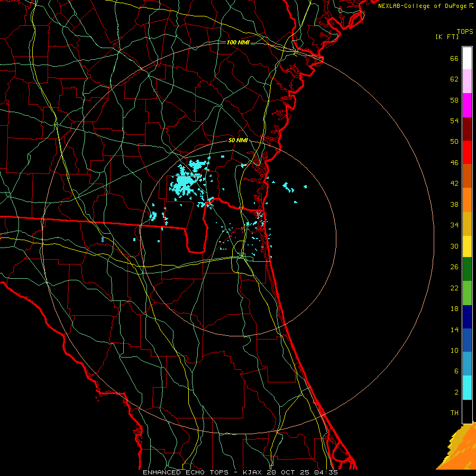Click the [K FT] units label
This screenshot has height=476, width=476.
click(x=447, y=37)
